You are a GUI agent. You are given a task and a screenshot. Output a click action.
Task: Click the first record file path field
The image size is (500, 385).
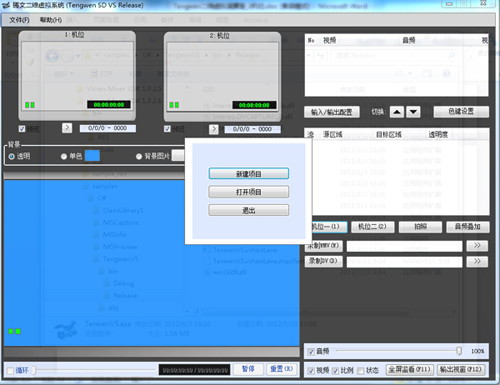click(404, 246)
